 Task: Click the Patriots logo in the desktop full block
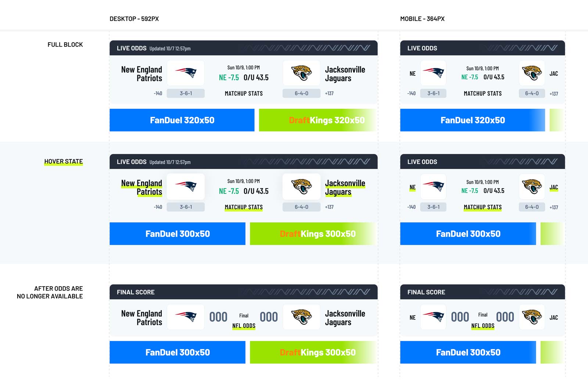click(186, 73)
